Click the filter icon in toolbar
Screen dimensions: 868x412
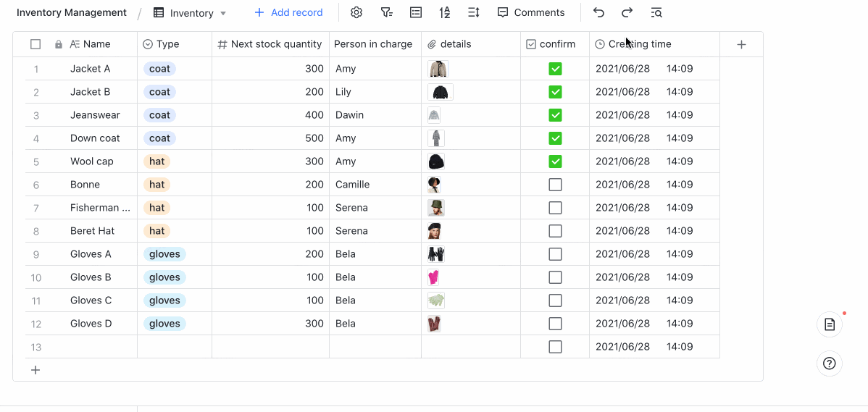386,12
